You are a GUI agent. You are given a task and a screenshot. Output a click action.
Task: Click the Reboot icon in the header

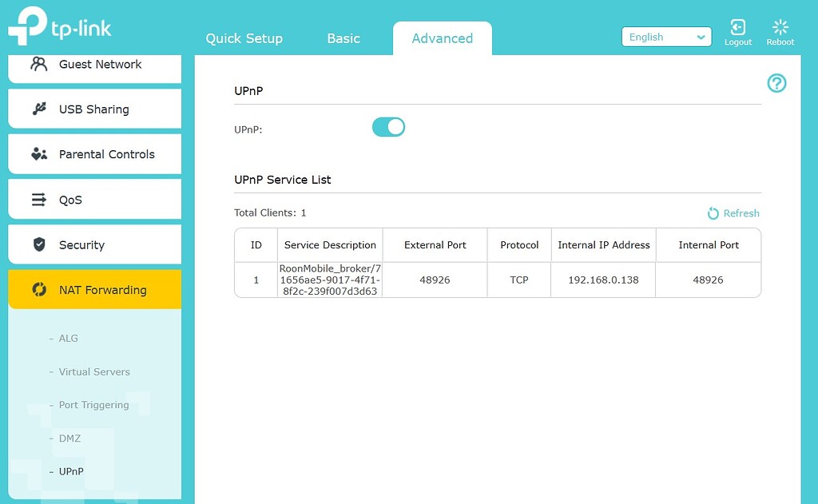pyautogui.click(x=780, y=26)
